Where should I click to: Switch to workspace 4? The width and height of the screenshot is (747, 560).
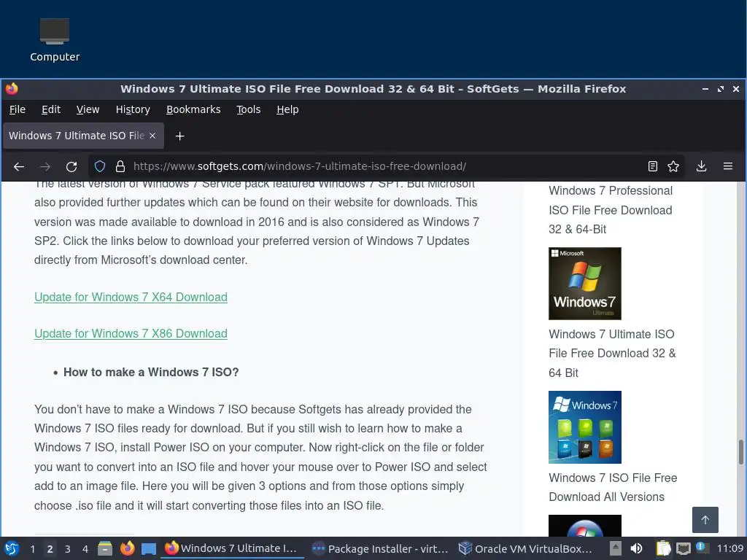coord(85,549)
